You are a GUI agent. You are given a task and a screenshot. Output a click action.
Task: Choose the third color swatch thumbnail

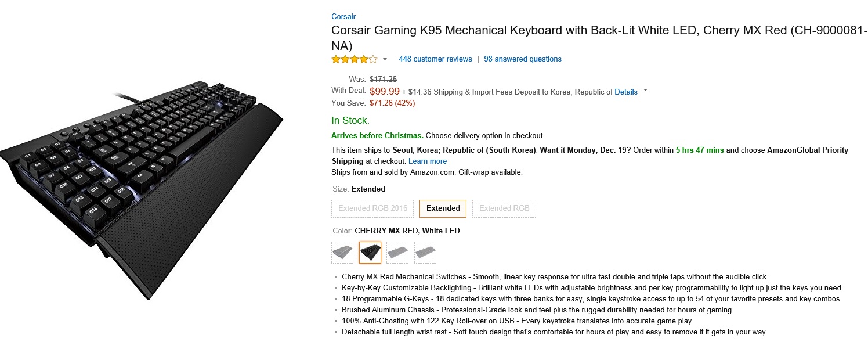click(397, 253)
